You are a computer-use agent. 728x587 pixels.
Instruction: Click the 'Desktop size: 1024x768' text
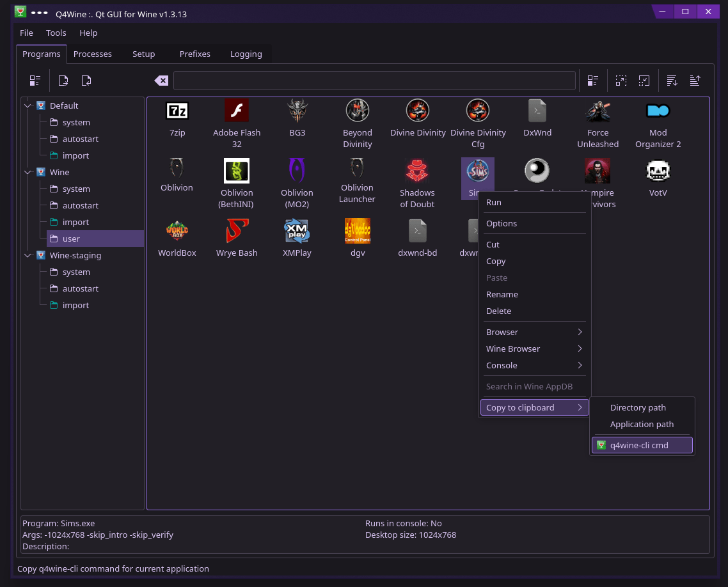[411, 535]
